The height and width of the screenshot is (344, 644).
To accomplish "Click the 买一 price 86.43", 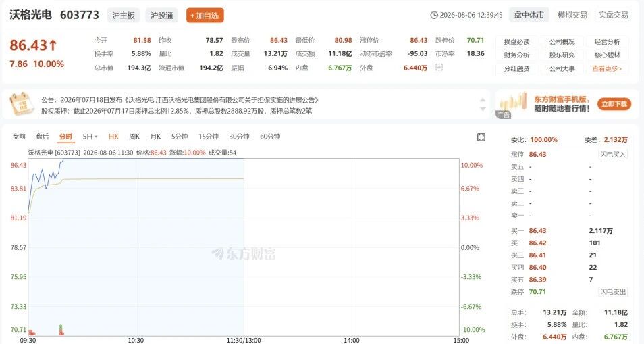I will click(537, 231).
